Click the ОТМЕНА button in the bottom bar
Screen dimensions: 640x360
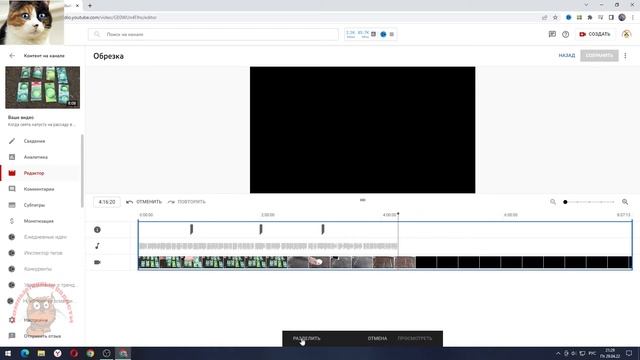[x=377, y=338]
